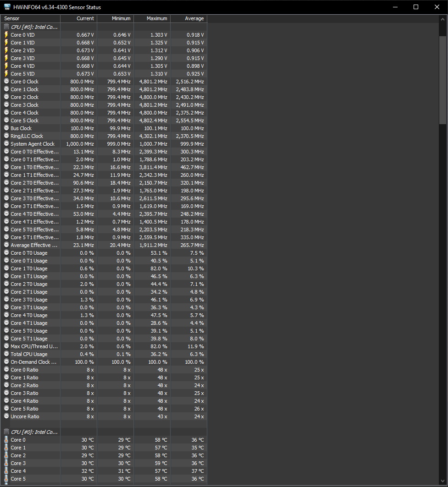Screen dimensions: 448x487
Task: Click the 90.6 MHz current value
Action: pos(83,183)
